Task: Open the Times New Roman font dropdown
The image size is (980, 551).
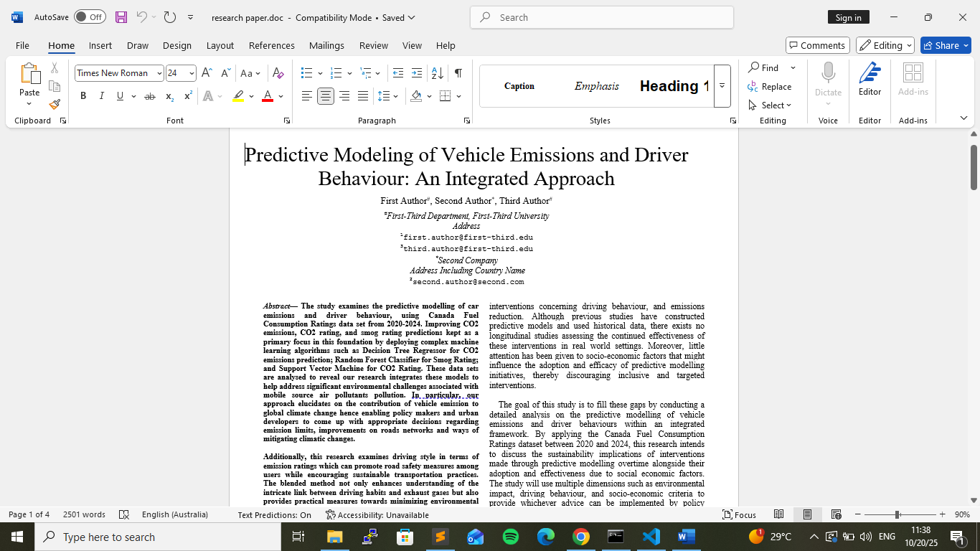Action: pyautogui.click(x=158, y=73)
